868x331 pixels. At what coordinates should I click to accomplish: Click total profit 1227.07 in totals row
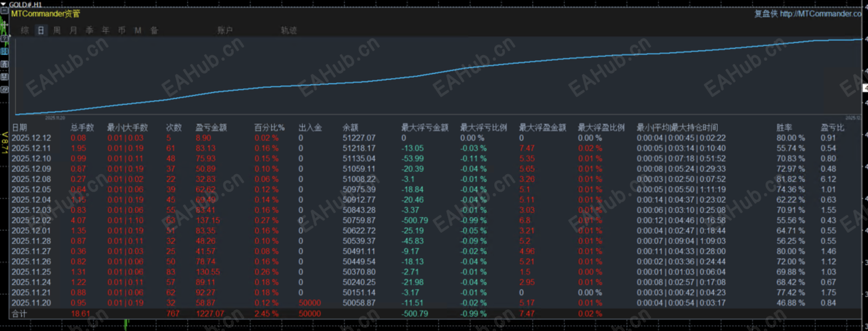click(210, 314)
